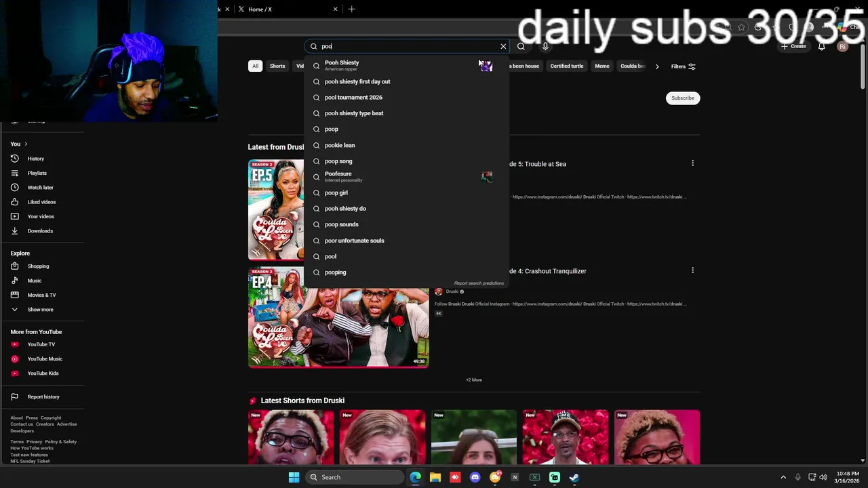Expand +2 More videos from Druski
This screenshot has width=868, height=488.
pos(474,380)
